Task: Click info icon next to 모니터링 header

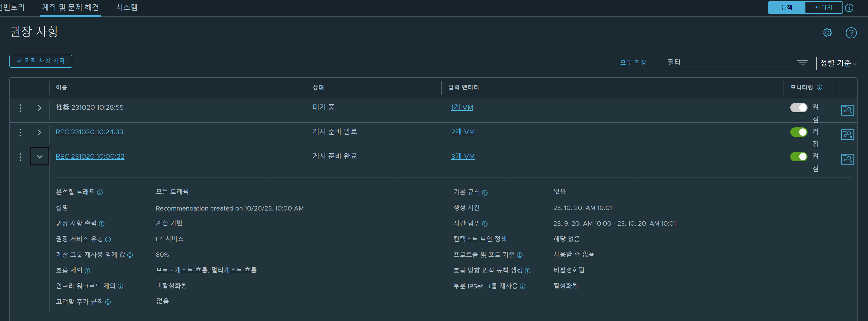Action: pyautogui.click(x=820, y=87)
